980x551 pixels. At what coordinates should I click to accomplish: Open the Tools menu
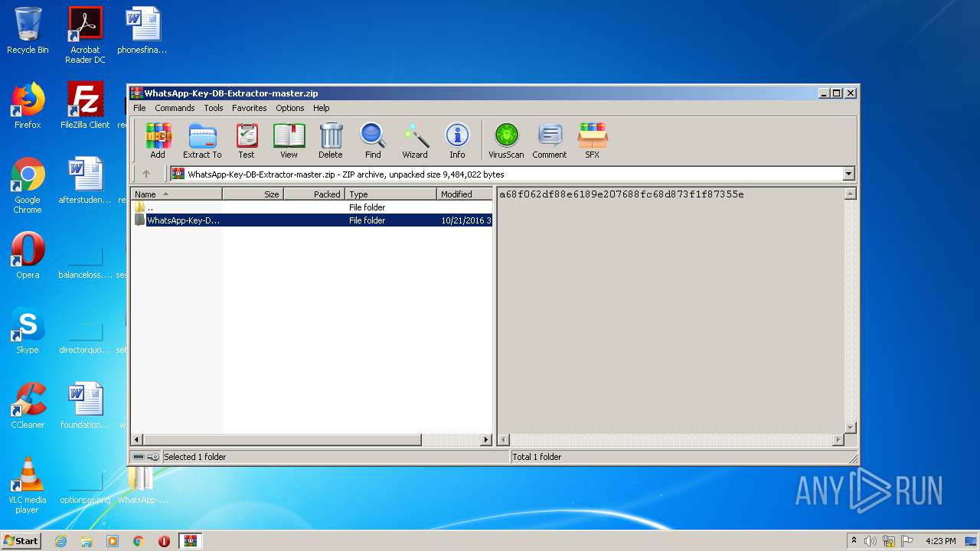(214, 108)
